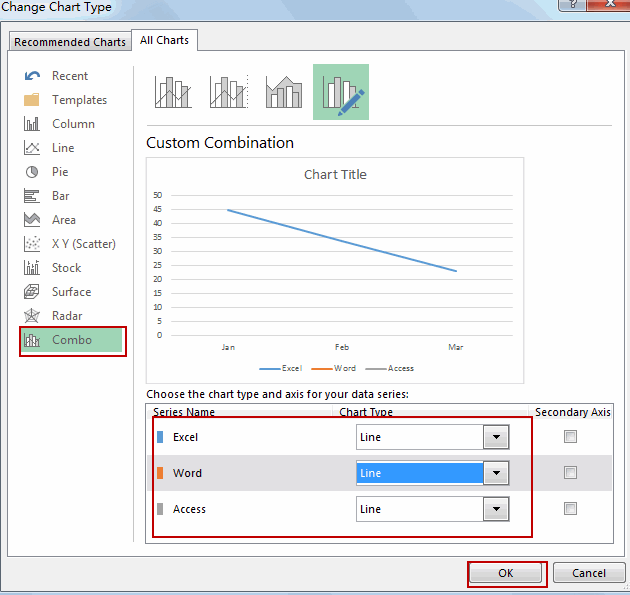The width and height of the screenshot is (630, 595).
Task: Click the blue Excel series color marker
Action: (x=160, y=437)
